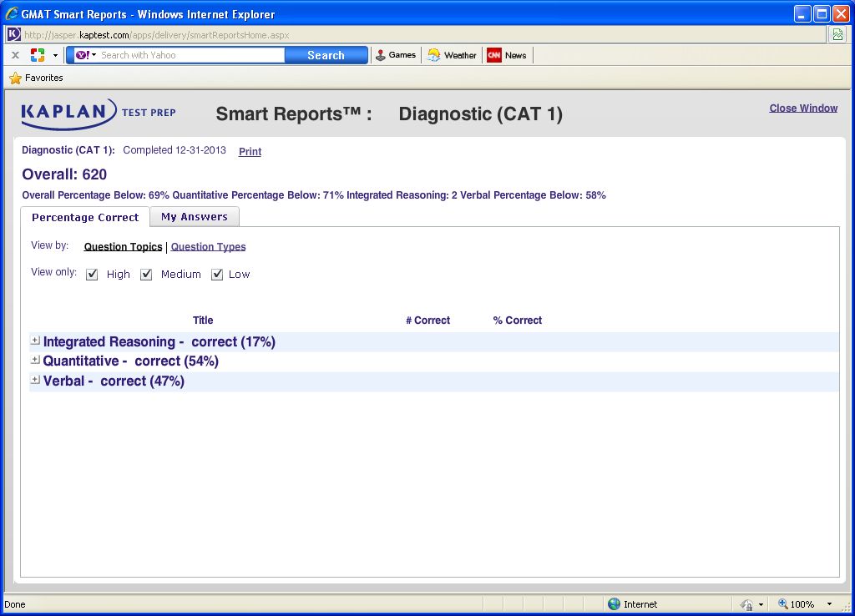Image resolution: width=855 pixels, height=616 pixels.
Task: Click the Internet zone globe icon
Action: pyautogui.click(x=614, y=604)
